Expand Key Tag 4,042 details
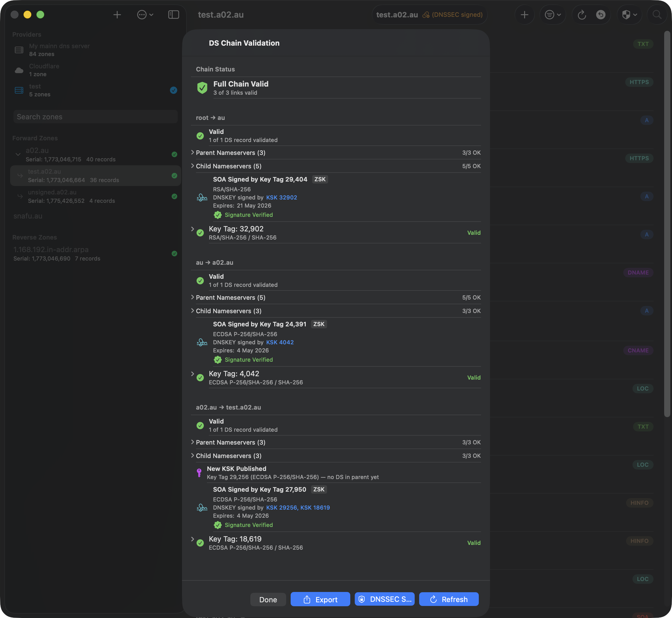672x618 pixels. (x=192, y=374)
